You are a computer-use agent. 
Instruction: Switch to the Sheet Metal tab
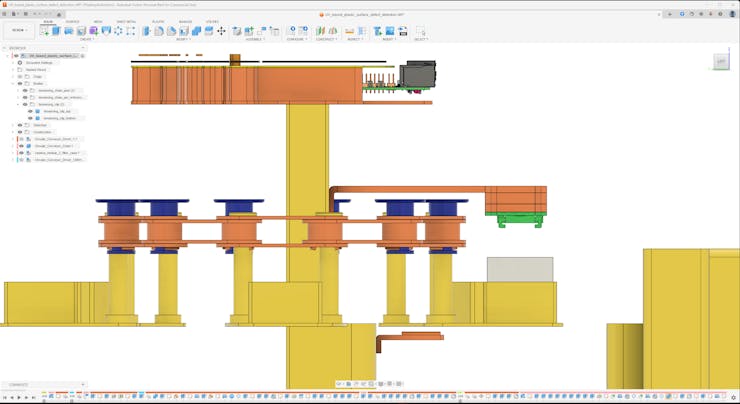(127, 21)
